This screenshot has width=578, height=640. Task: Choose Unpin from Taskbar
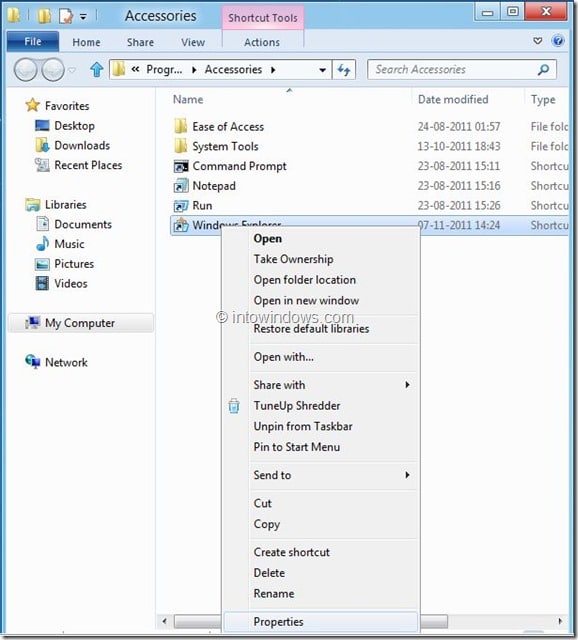coord(302,426)
